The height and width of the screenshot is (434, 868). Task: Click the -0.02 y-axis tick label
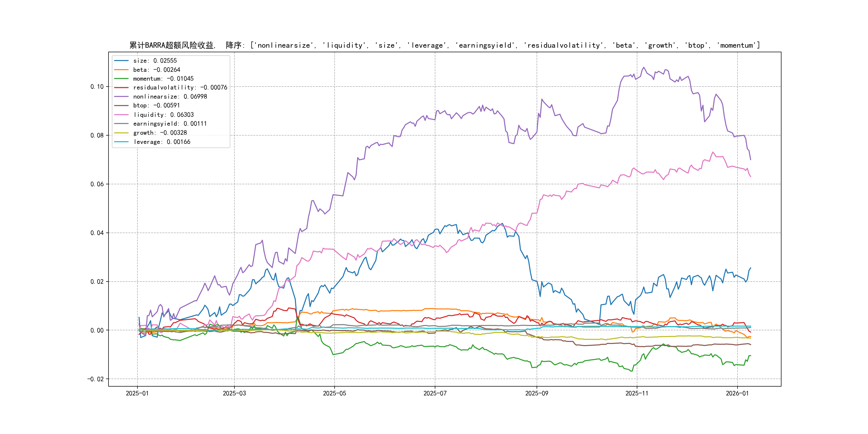tap(95, 379)
